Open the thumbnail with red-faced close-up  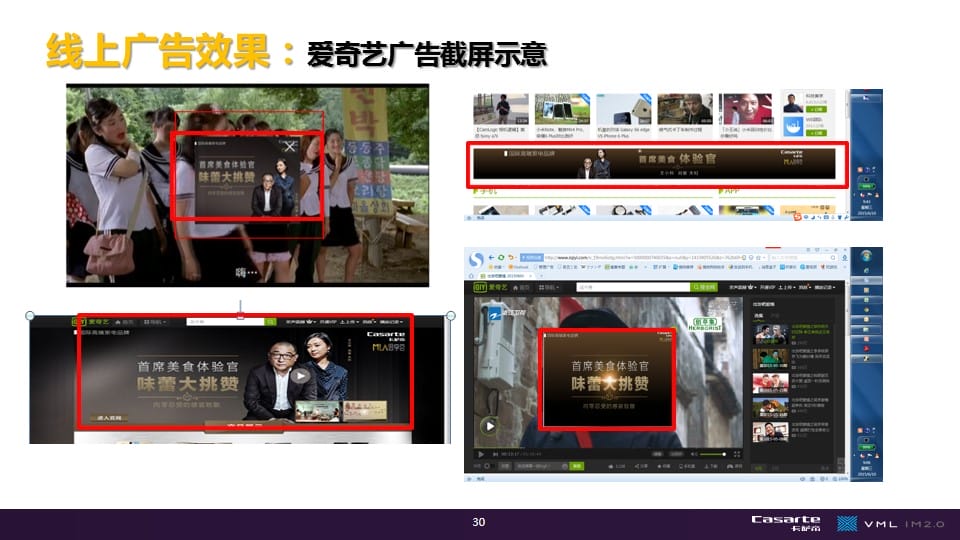tap(746, 109)
